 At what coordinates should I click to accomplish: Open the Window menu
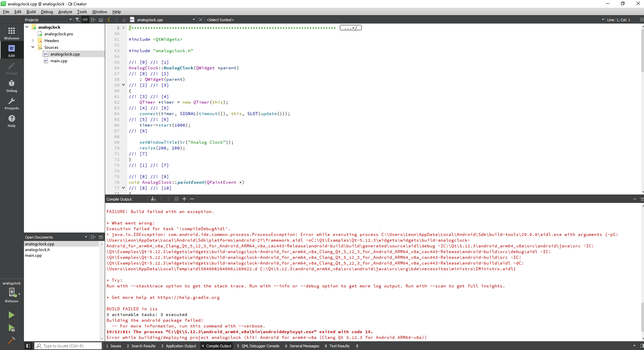pyautogui.click(x=99, y=12)
